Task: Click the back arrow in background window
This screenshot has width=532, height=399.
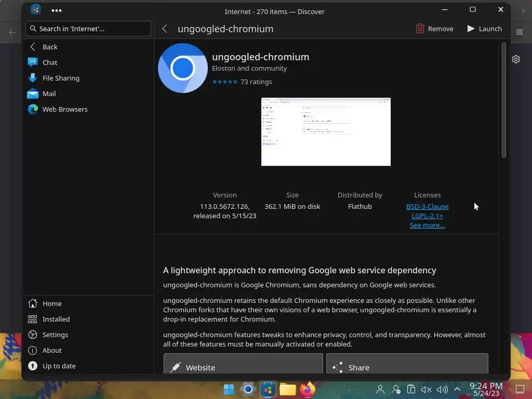Action: tap(12, 33)
